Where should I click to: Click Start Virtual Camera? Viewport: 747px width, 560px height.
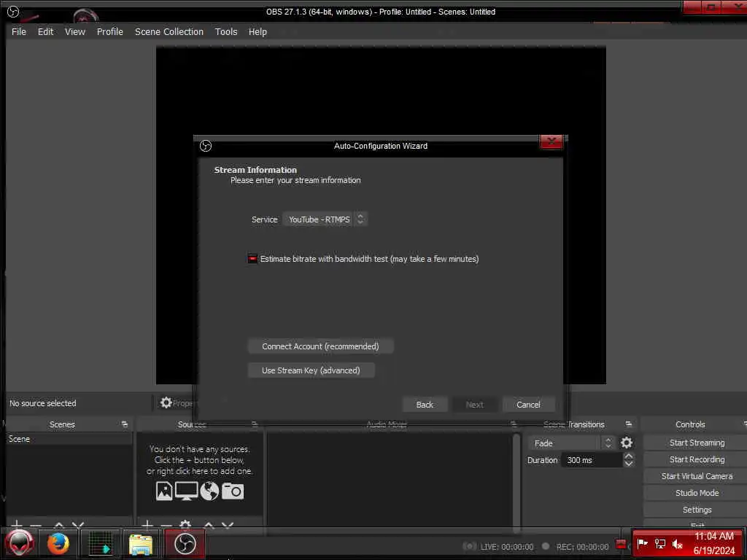[x=696, y=475]
